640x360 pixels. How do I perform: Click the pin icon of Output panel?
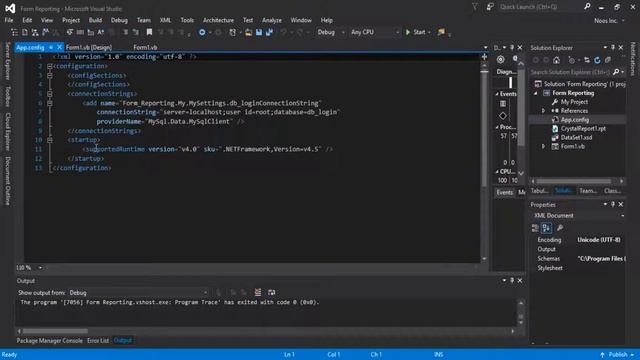(x=512, y=281)
